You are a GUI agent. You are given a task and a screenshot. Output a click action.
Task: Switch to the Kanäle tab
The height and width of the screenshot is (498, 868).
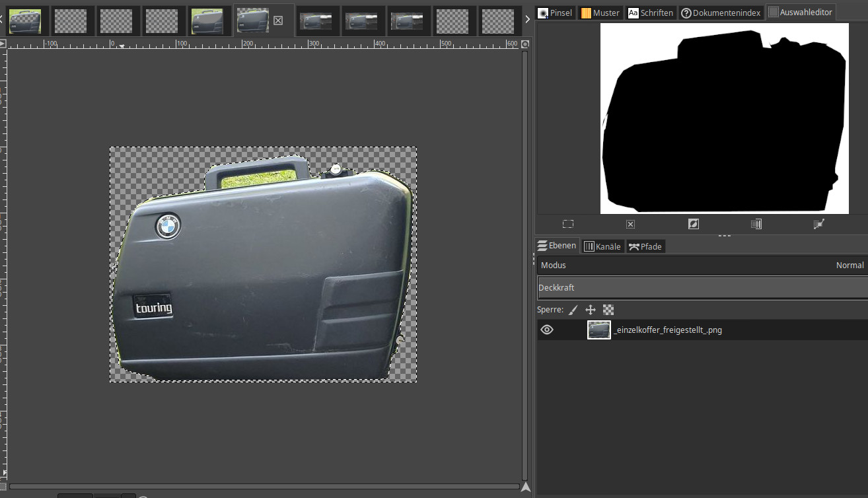pyautogui.click(x=602, y=246)
